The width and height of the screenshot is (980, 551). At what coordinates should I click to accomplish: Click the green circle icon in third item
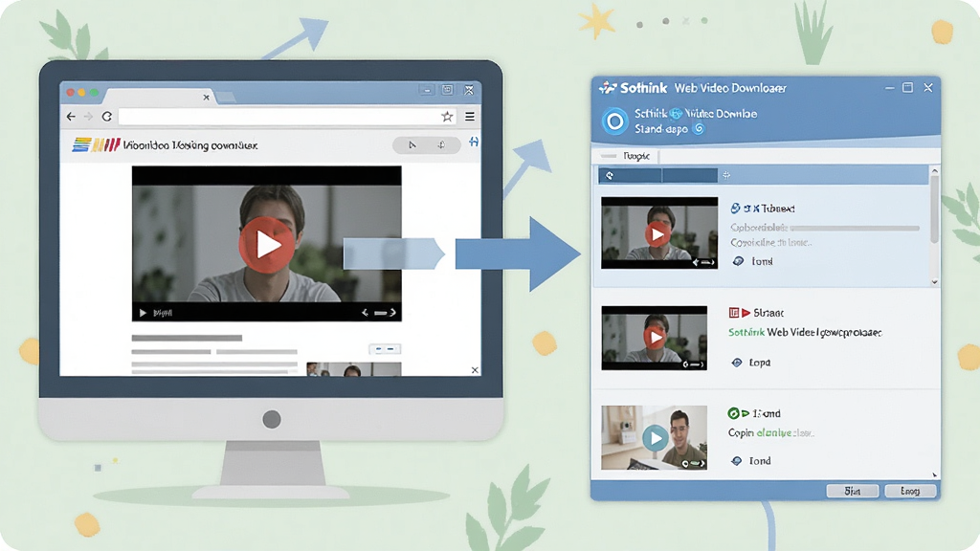pos(734,413)
